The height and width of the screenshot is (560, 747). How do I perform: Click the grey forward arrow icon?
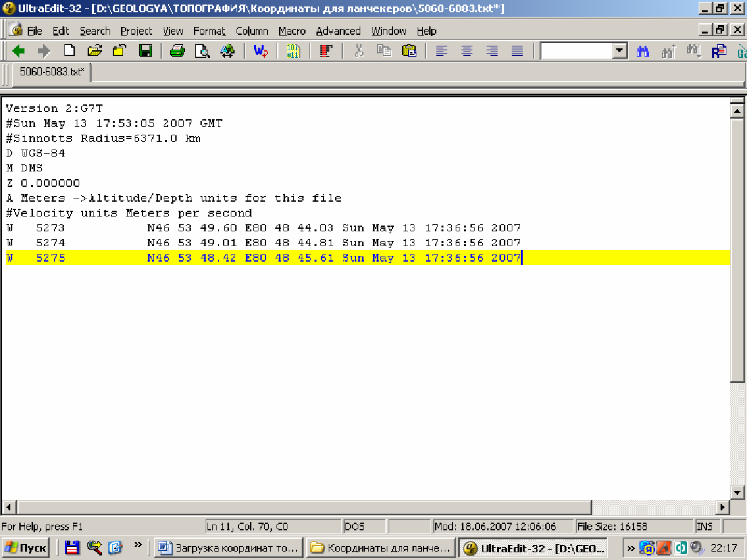click(44, 50)
